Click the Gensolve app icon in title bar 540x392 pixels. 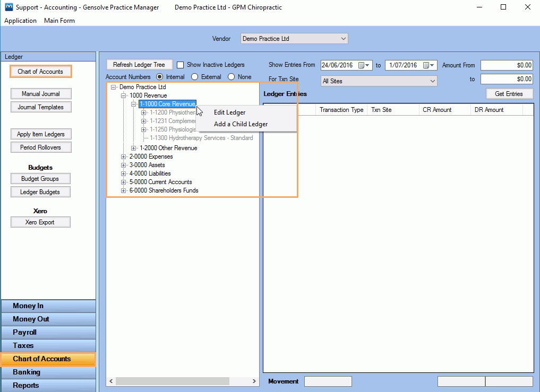[x=8, y=7]
